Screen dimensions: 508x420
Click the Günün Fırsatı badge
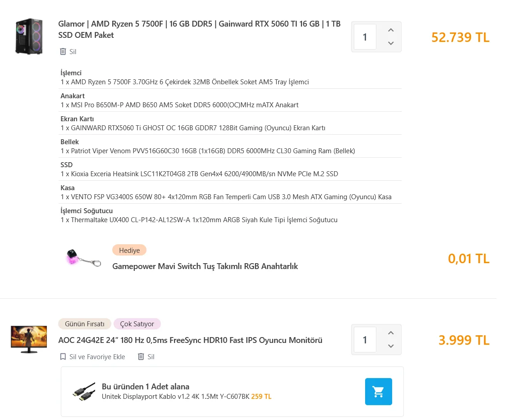pos(84,324)
